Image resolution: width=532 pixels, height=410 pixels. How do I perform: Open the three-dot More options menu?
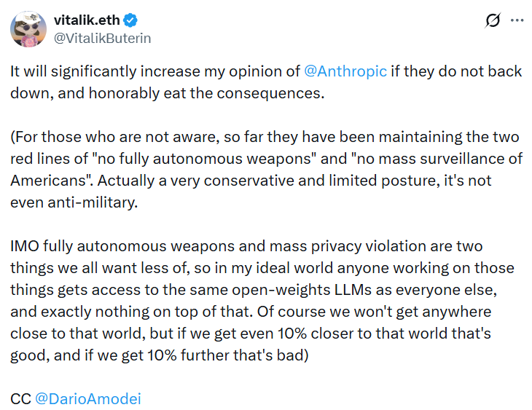click(x=517, y=21)
